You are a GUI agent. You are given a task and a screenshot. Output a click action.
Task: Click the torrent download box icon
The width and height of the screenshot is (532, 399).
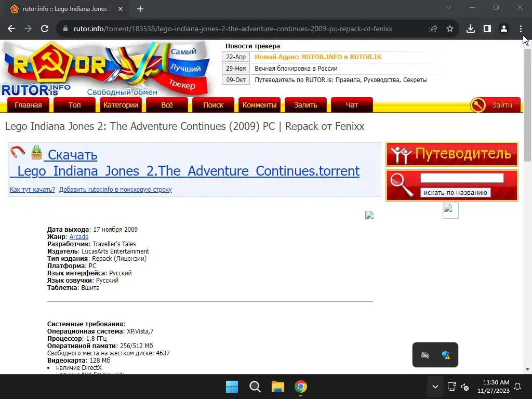pos(37,152)
